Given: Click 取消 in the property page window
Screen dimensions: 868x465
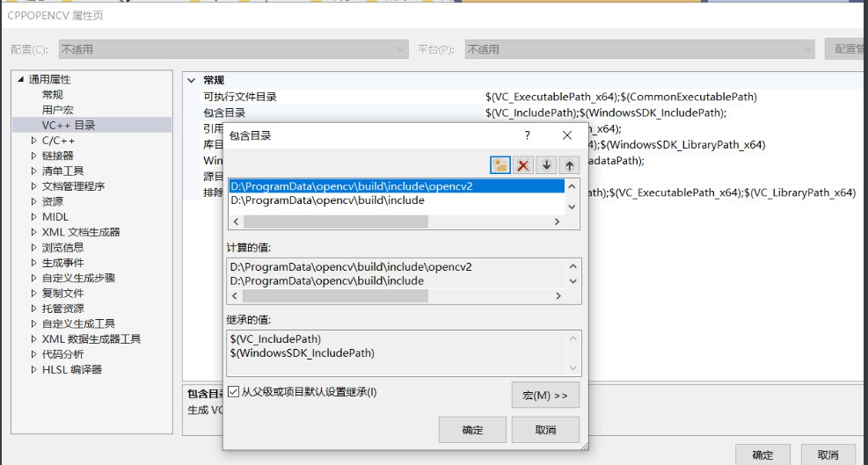Looking at the screenshot, I should [828, 454].
